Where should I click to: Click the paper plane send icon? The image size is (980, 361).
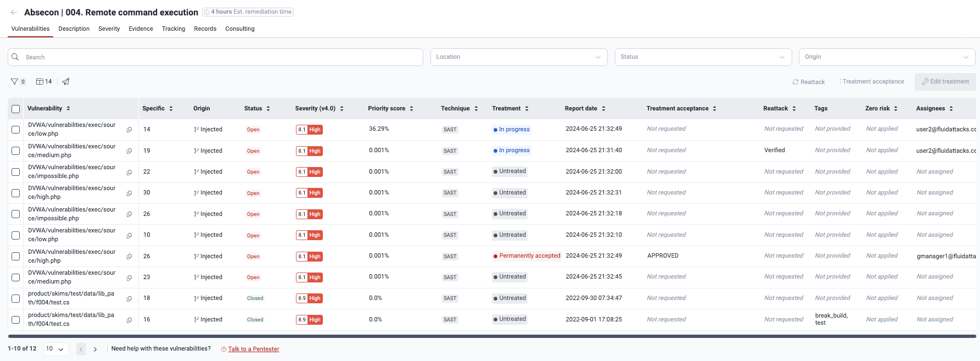[66, 81]
